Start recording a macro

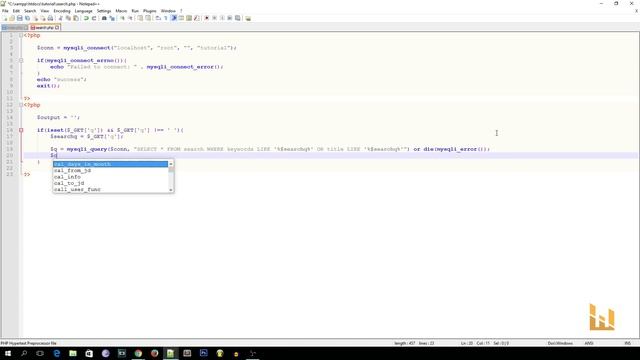tap(206, 18)
